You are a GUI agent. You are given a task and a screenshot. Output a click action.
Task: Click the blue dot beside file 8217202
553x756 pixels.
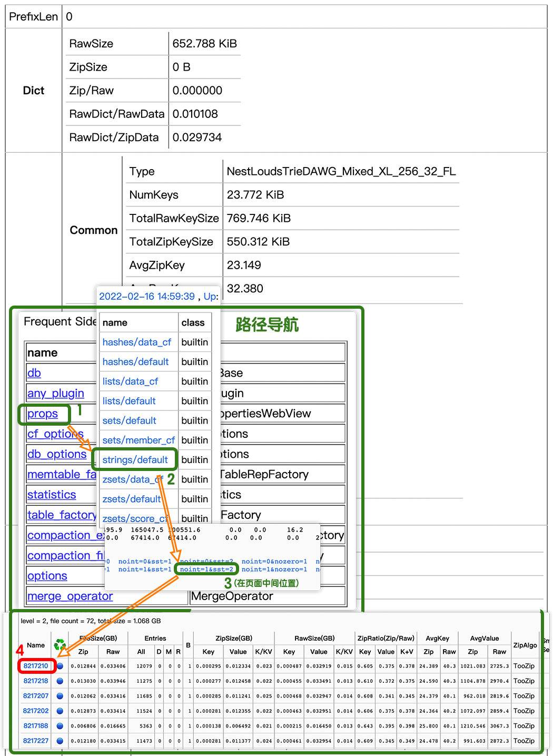tap(60, 711)
